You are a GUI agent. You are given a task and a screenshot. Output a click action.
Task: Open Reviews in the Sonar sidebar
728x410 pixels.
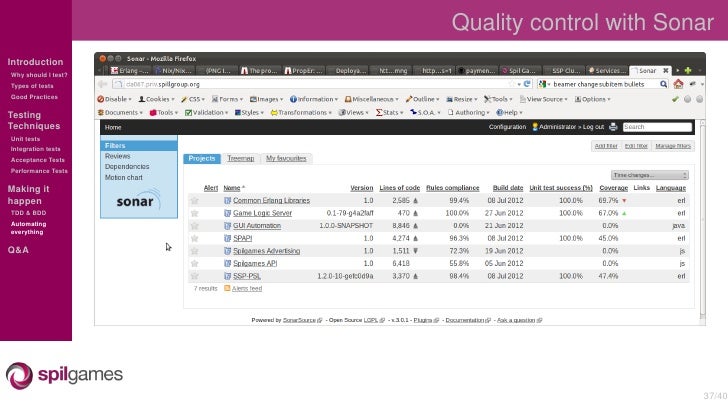117,156
